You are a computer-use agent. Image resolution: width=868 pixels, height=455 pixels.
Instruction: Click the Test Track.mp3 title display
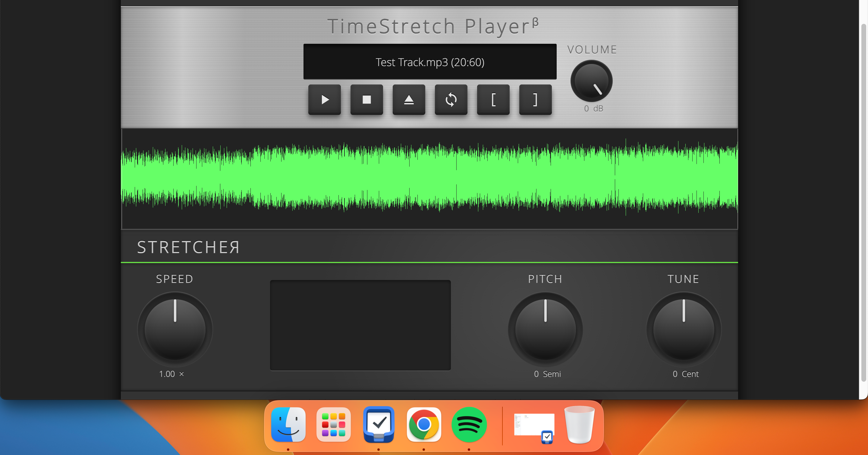coord(429,62)
